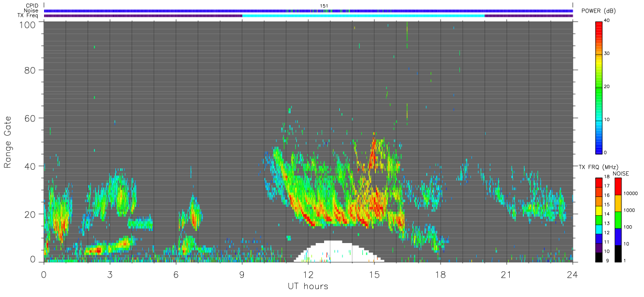Click the 21 tick label on the time axis
Screen dimensions: 644x297
point(506,274)
